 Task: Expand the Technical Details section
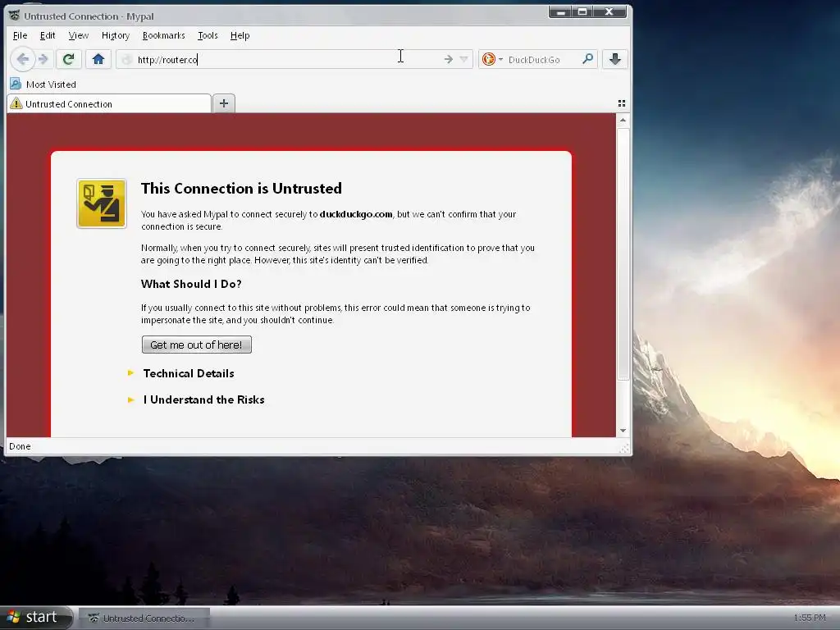188,373
